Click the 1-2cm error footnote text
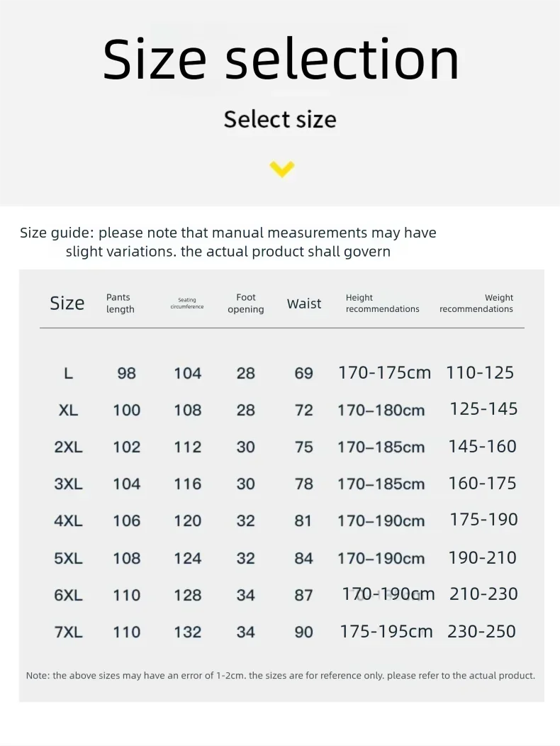The height and width of the screenshot is (746, 560). (280, 676)
